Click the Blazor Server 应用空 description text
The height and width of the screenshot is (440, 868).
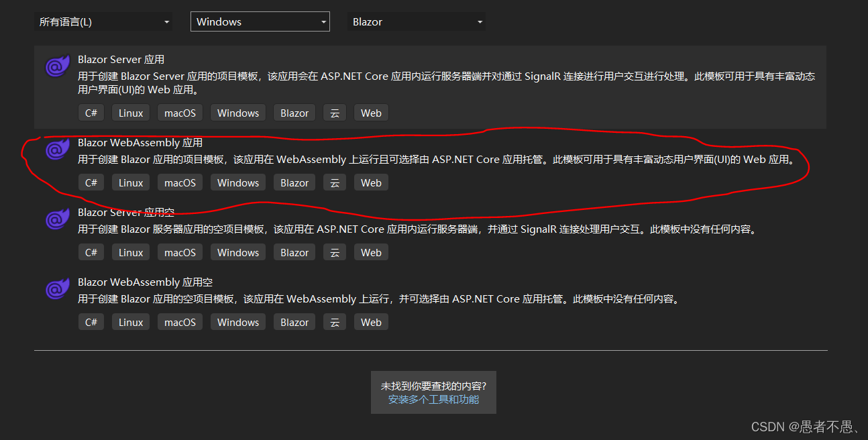tap(418, 229)
